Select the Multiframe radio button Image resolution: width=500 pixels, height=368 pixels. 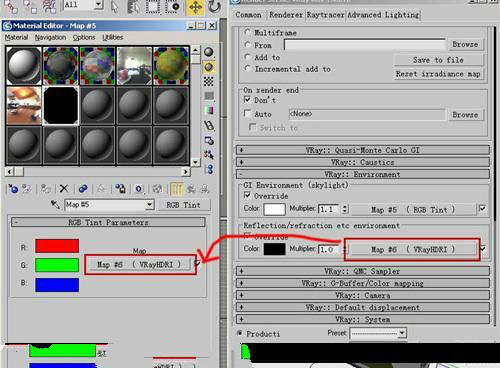coord(247,32)
